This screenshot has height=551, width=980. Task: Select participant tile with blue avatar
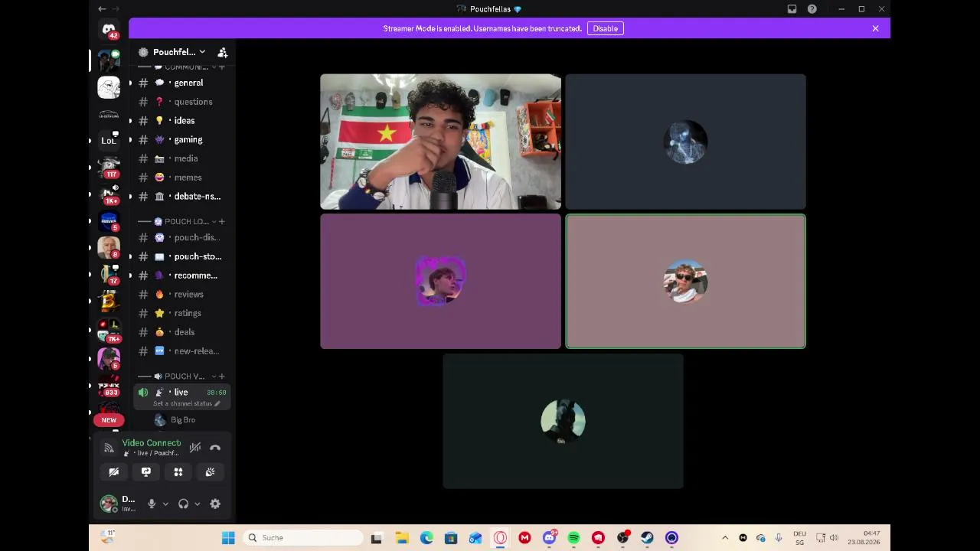(x=685, y=142)
